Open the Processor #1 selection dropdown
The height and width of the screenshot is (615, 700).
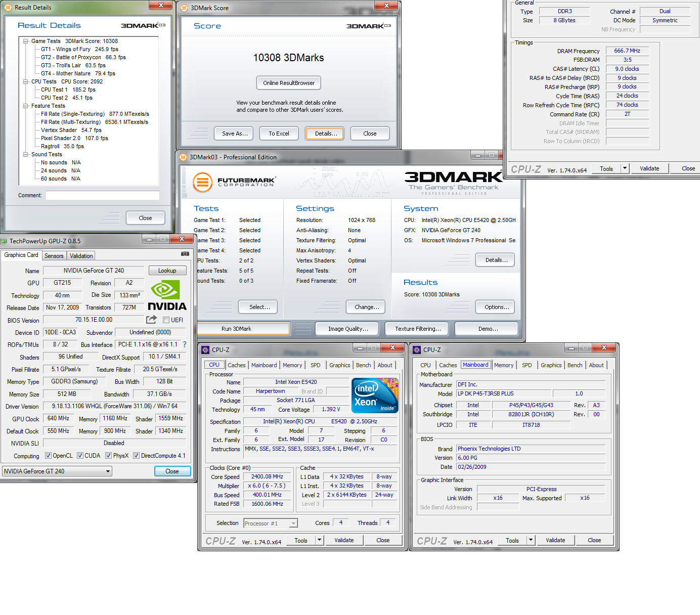click(271, 523)
